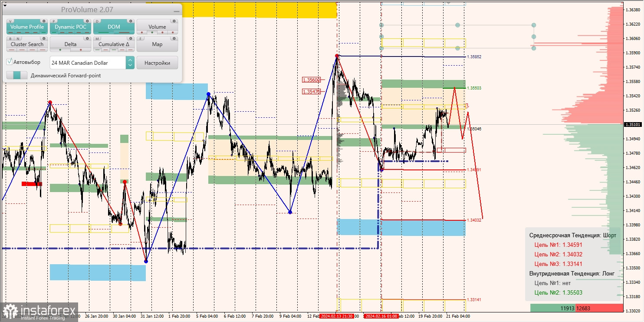
Task: Click the M hotkey badge on Cumulative Δ
Action: [x=97, y=38]
